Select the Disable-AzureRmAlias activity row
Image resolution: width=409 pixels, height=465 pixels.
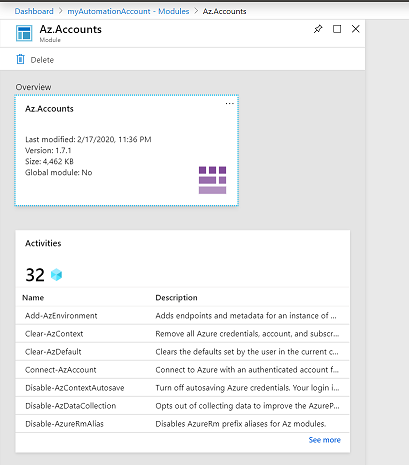(x=182, y=424)
